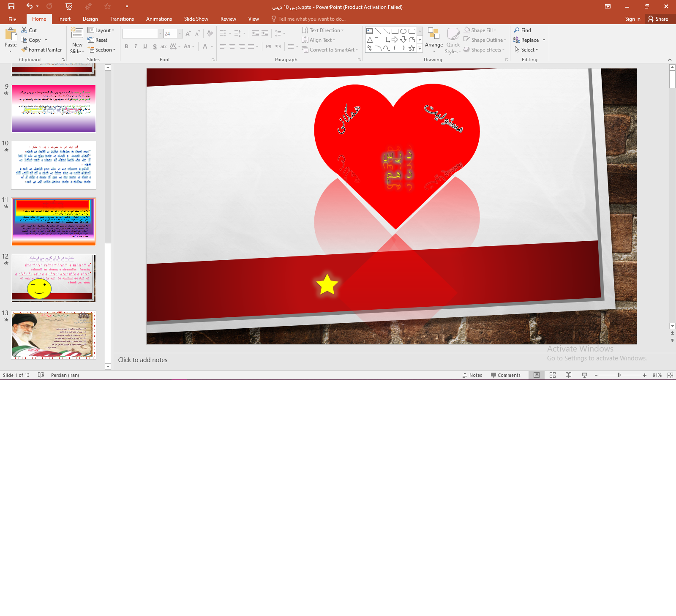
Task: Toggle Normal view button in status bar
Action: pos(537,375)
